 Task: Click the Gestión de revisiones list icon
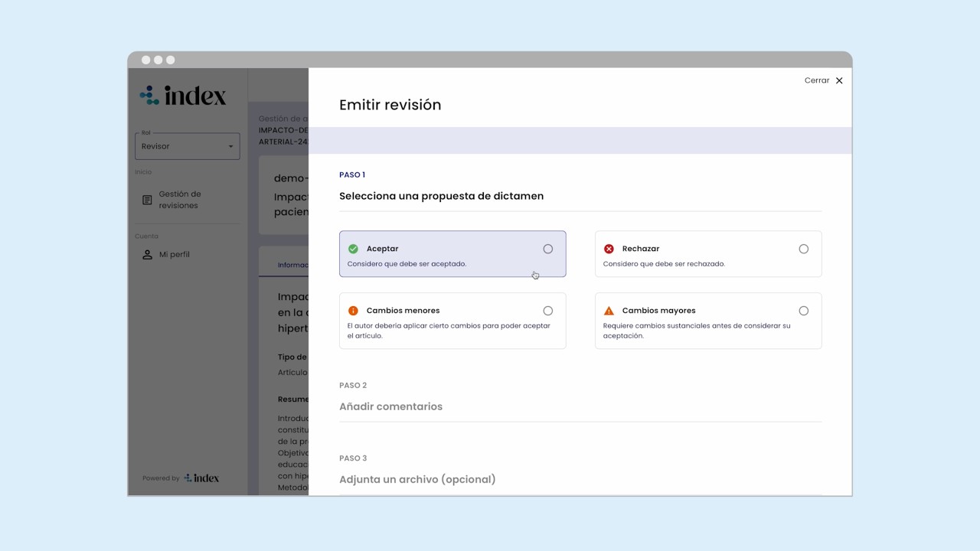(x=147, y=200)
